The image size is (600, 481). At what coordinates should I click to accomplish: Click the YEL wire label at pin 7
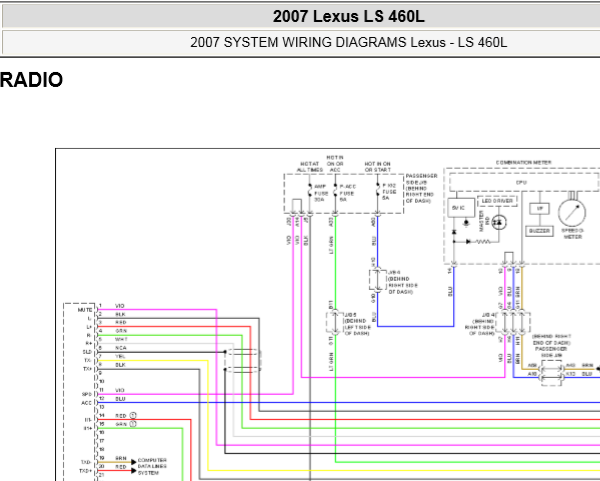121,356
